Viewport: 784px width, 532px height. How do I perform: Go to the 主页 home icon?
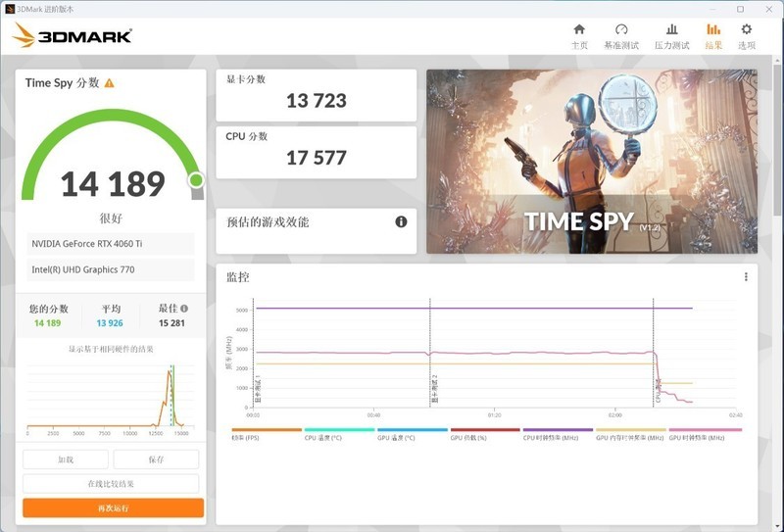[579, 29]
